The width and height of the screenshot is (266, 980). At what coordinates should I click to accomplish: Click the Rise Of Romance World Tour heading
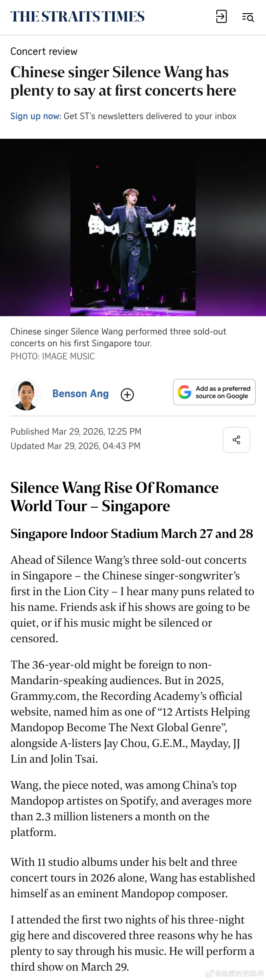tap(114, 496)
